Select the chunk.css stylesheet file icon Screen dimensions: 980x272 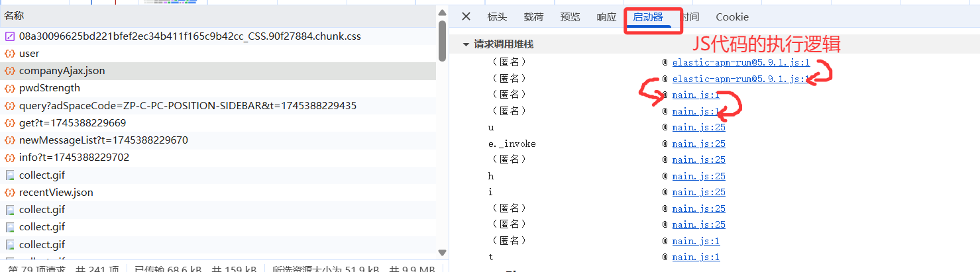[10, 36]
